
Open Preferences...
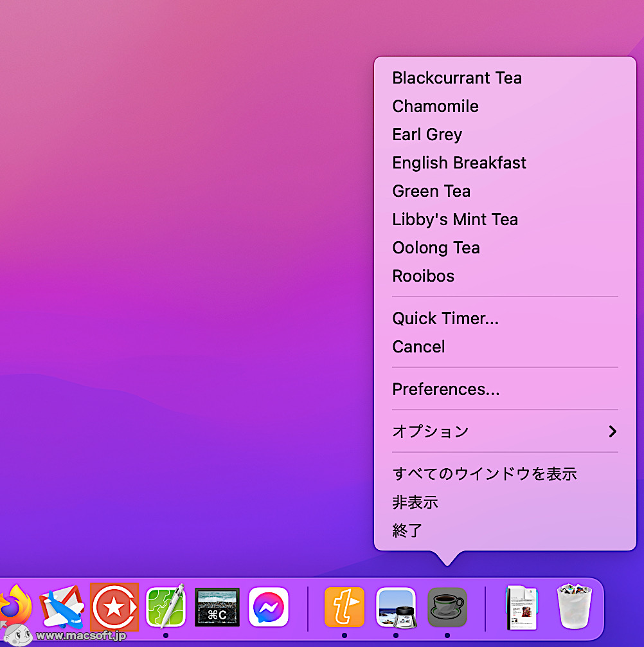pos(505,389)
